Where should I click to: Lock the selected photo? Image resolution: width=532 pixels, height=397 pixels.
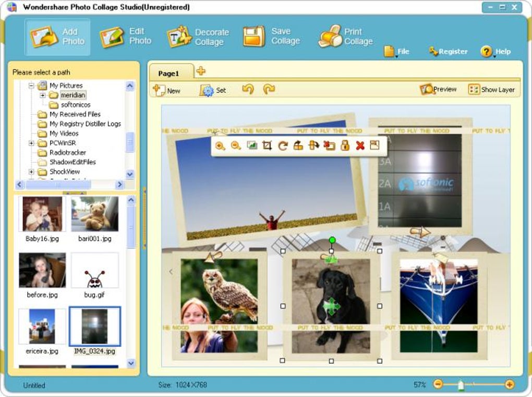[345, 146]
